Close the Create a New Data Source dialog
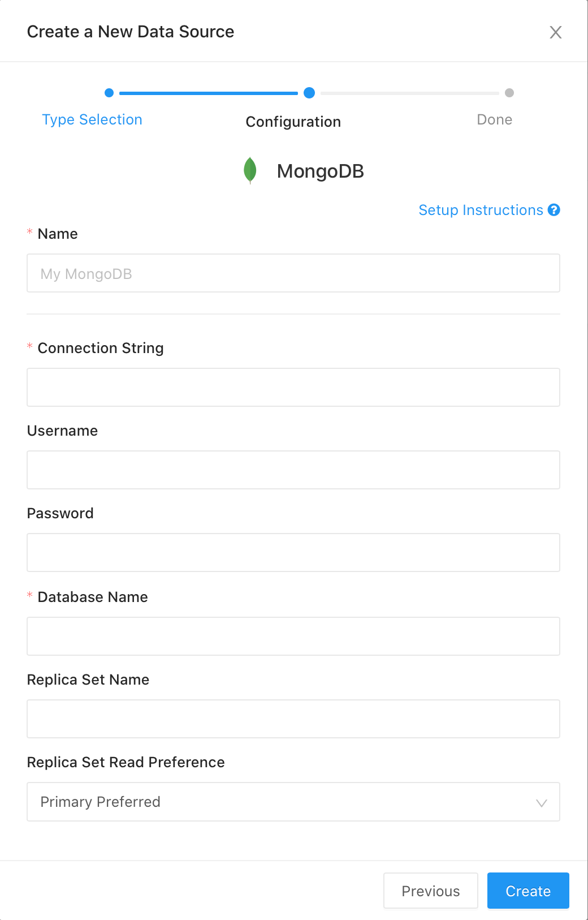 coord(555,32)
